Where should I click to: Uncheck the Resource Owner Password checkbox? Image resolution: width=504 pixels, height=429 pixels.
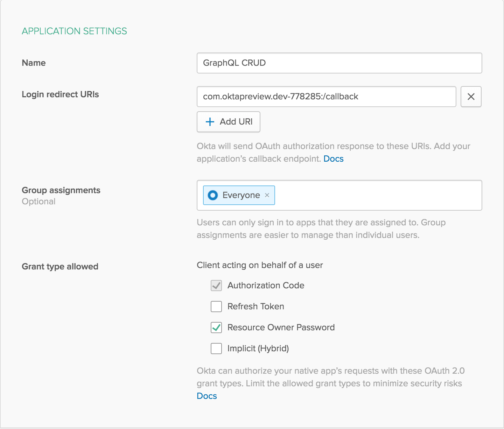(216, 328)
